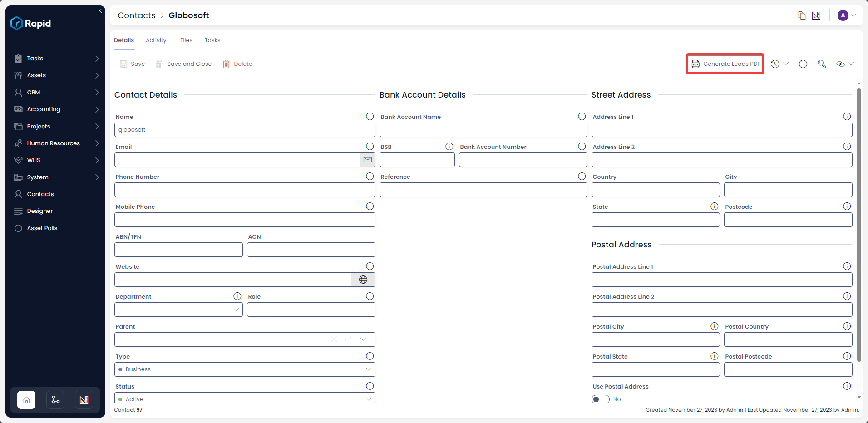Switch to the Activity tab
868x423 pixels.
[156, 40]
